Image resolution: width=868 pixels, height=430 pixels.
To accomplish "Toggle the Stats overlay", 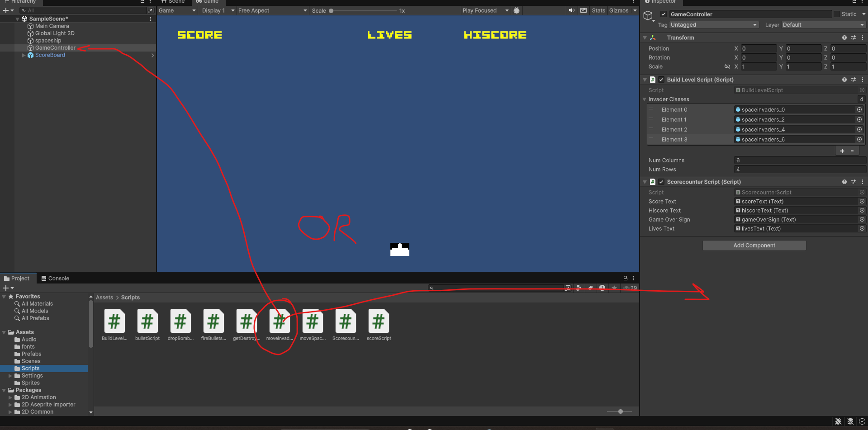I will click(x=598, y=10).
